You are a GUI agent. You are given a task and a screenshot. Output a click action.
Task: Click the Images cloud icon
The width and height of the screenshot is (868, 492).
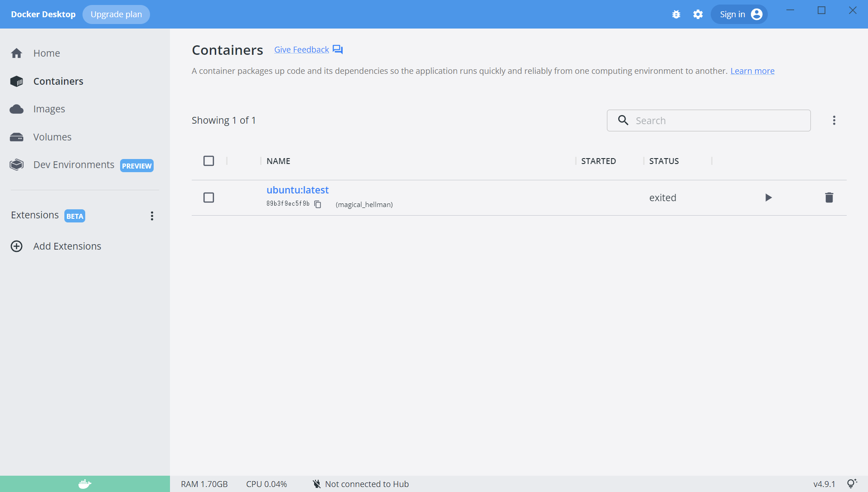(17, 109)
